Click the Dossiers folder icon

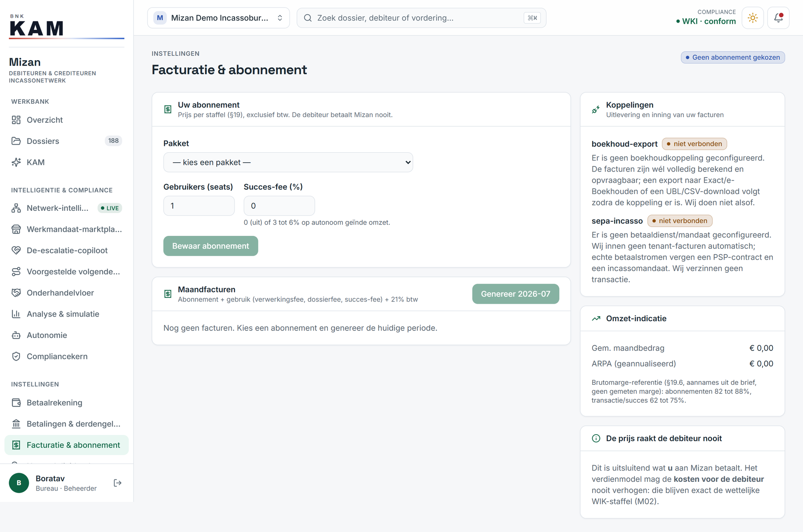pos(16,141)
